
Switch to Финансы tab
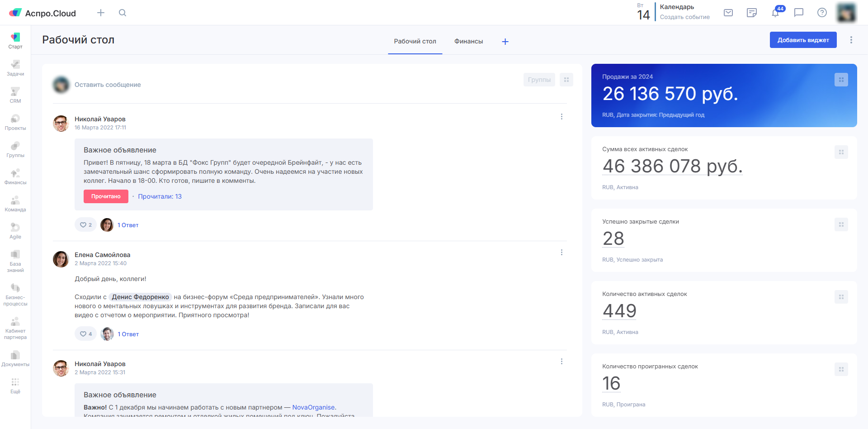468,41
